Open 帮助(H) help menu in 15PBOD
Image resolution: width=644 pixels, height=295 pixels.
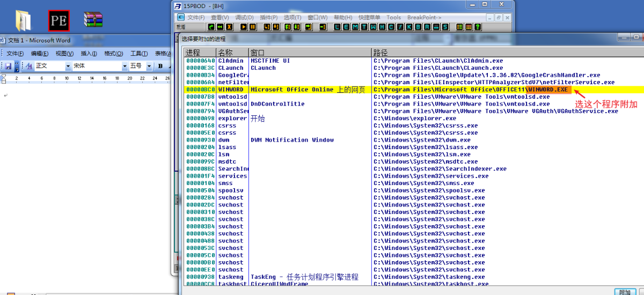[342, 17]
